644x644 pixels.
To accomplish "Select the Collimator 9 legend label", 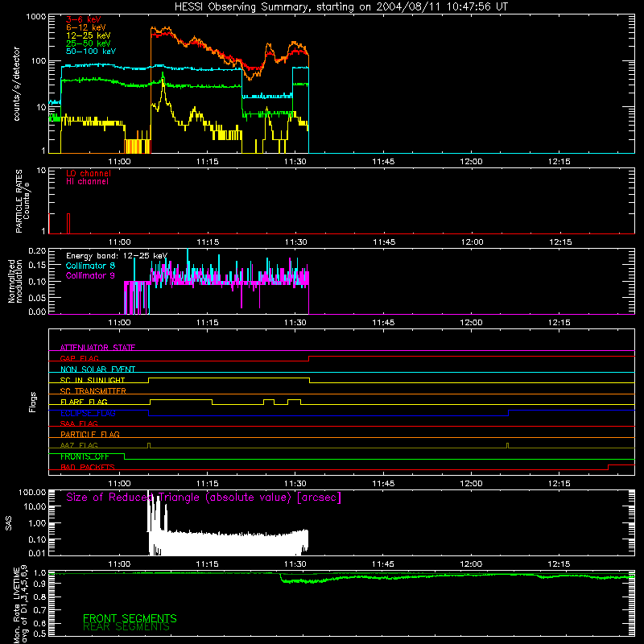I will coord(90,275).
